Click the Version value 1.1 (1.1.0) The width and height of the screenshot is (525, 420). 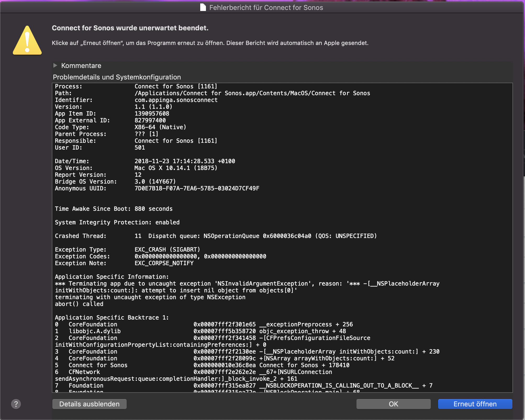coord(153,107)
